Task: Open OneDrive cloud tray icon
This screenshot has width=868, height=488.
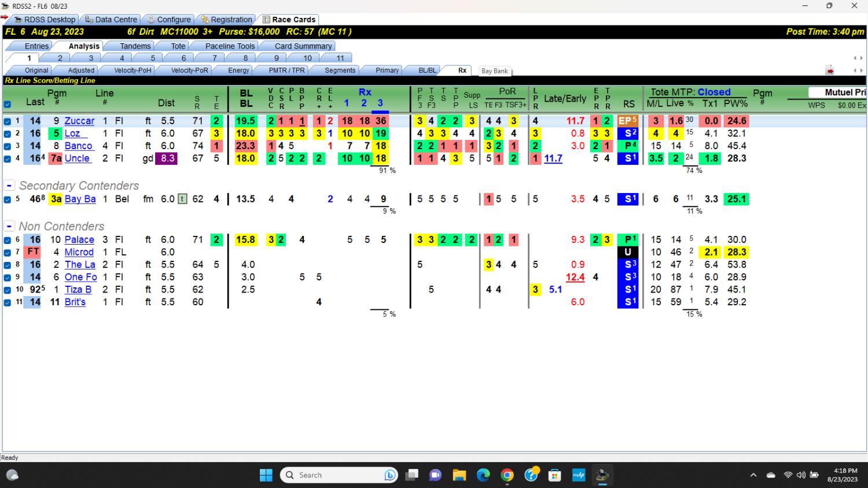Action: tap(771, 475)
